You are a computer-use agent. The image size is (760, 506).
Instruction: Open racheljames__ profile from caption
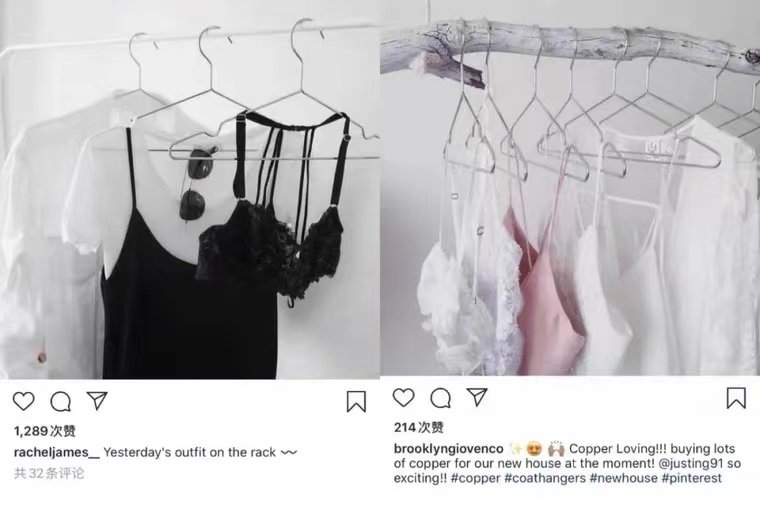(x=57, y=453)
